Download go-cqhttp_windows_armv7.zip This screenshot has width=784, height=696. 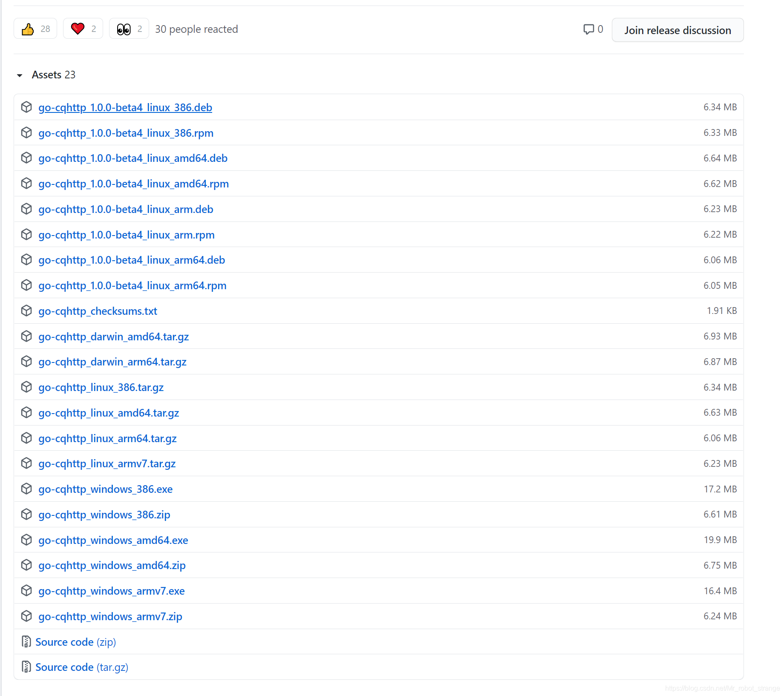(110, 616)
